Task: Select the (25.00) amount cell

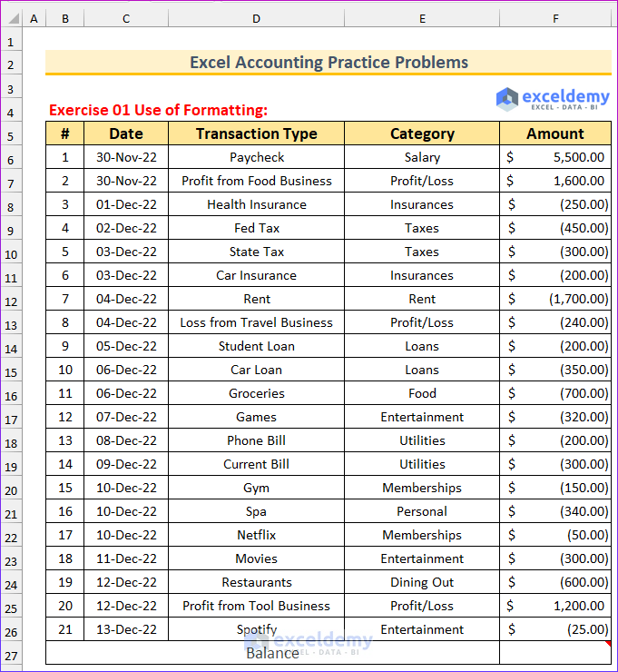Action: coord(555,629)
